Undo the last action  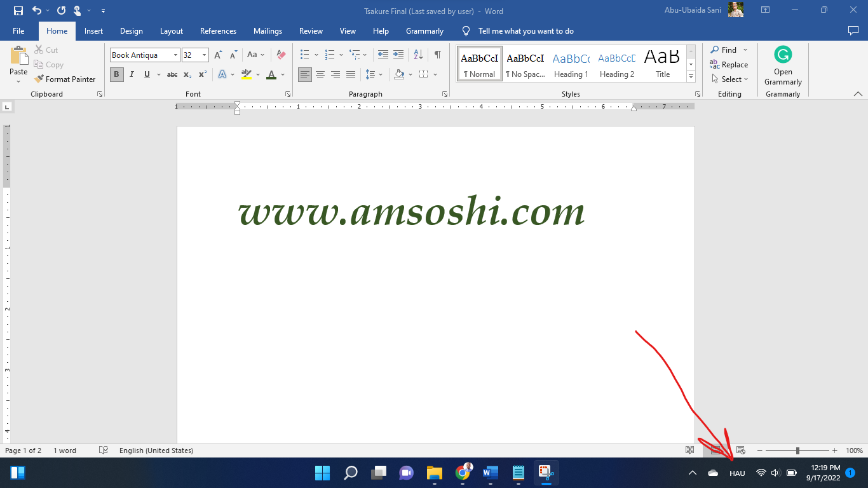pyautogui.click(x=36, y=11)
